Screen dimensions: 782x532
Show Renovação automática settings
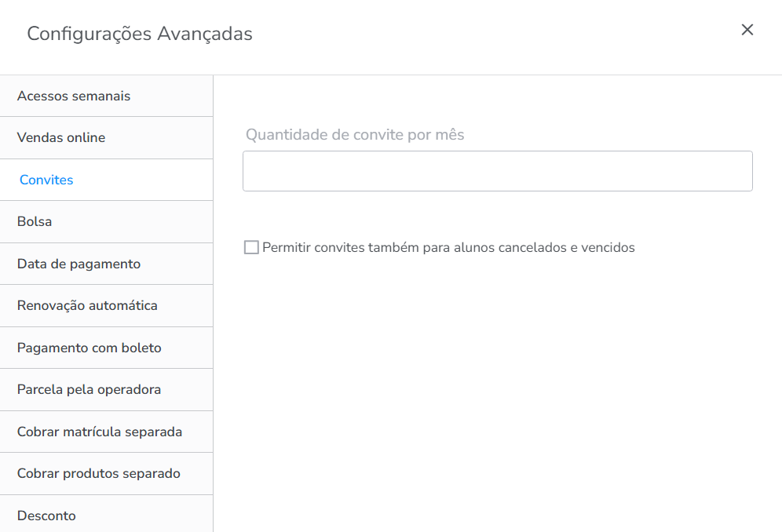(x=87, y=305)
